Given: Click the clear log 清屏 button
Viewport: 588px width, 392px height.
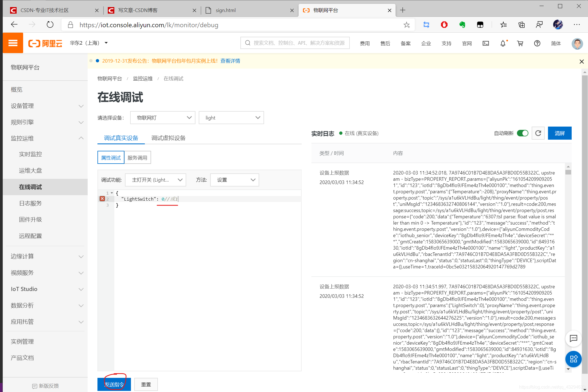Looking at the screenshot, I should tap(561, 133).
